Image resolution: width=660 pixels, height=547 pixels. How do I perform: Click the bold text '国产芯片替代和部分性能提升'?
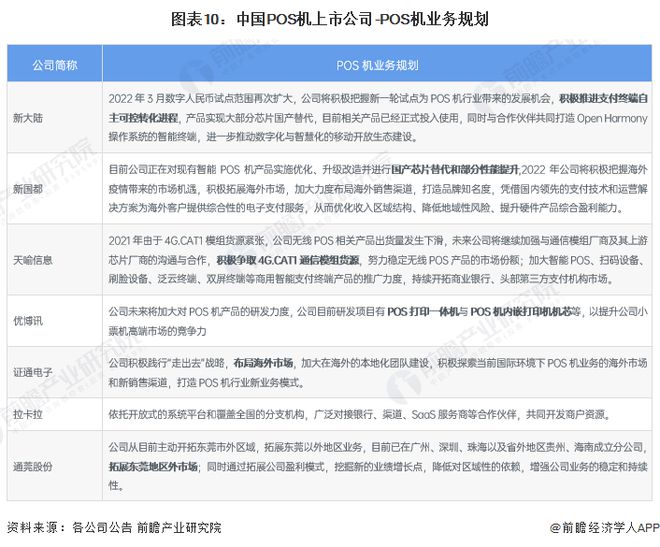pyautogui.click(x=455, y=170)
